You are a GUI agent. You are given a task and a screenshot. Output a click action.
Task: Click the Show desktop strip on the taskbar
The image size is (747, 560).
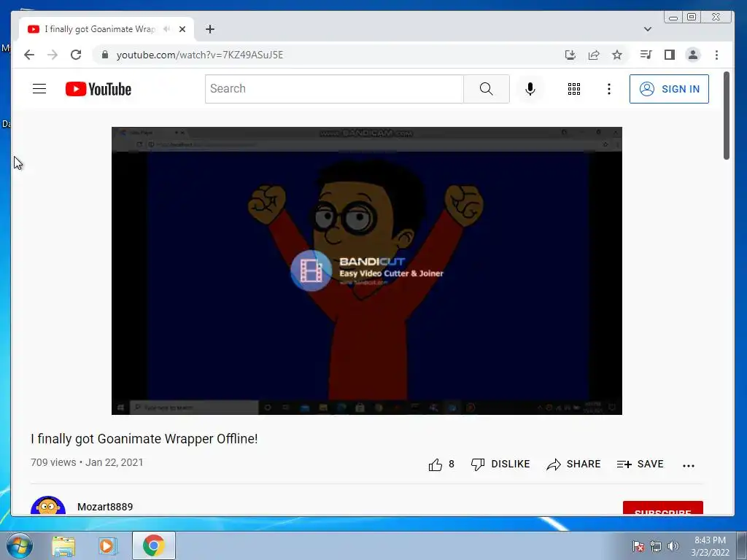pyautogui.click(x=742, y=545)
